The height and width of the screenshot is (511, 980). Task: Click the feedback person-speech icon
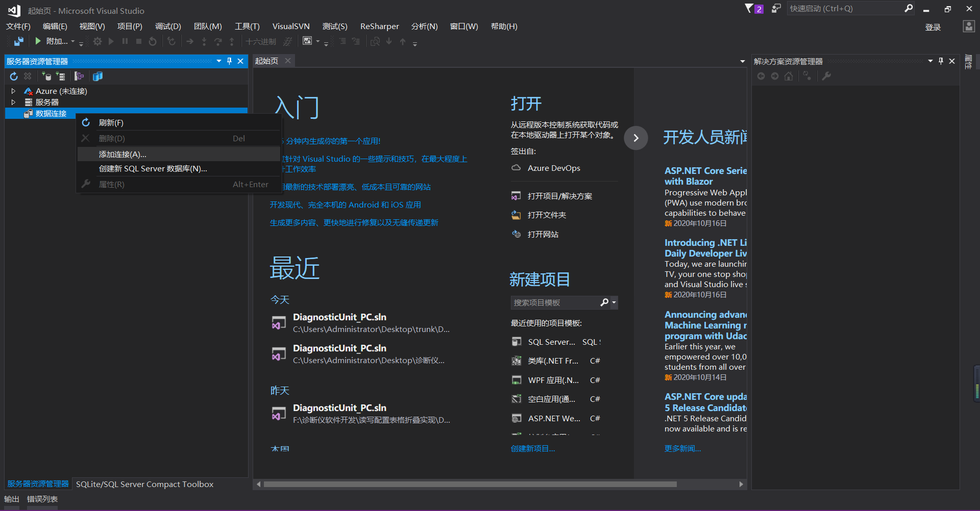(x=776, y=9)
